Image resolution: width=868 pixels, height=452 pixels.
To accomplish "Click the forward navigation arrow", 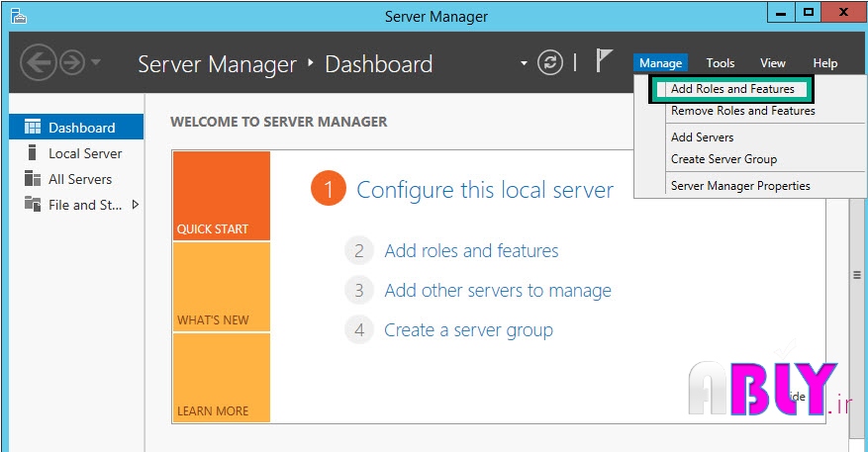I will pyautogui.click(x=72, y=62).
